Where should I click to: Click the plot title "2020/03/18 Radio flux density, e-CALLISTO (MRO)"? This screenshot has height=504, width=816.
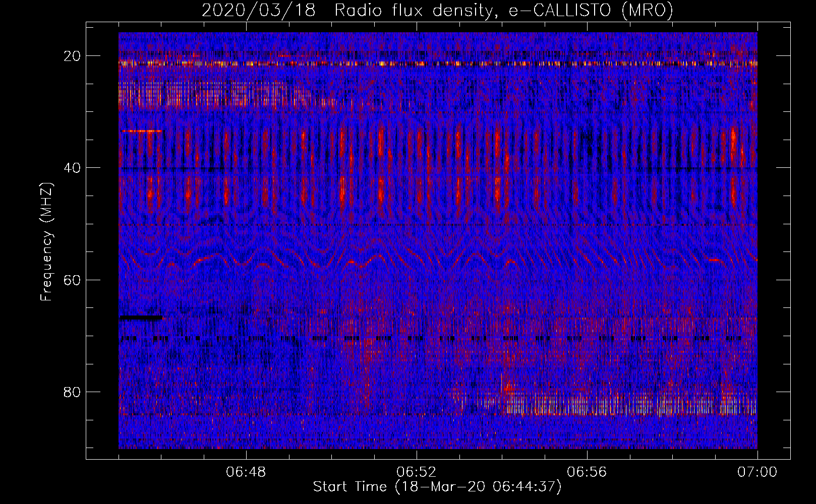coord(437,10)
